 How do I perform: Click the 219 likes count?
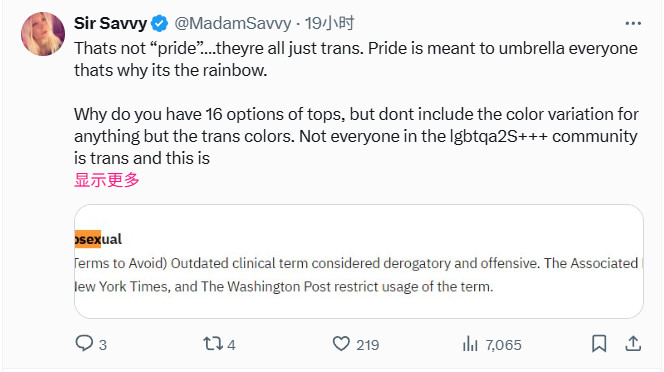tap(368, 345)
